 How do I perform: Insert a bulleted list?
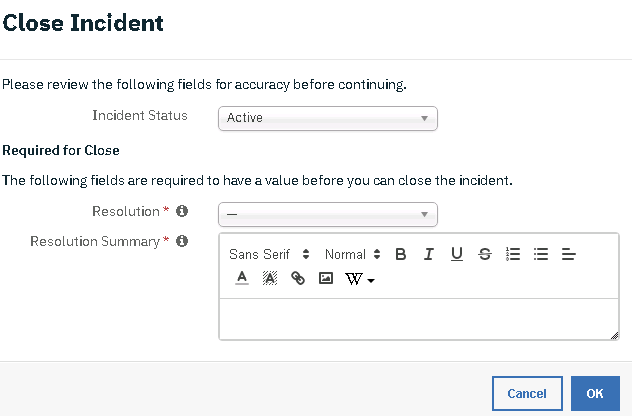[541, 254]
